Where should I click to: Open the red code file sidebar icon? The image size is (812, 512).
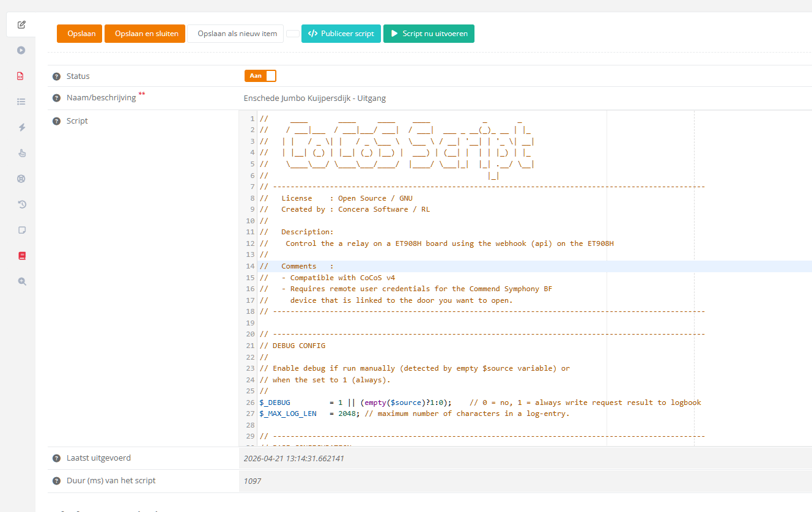[21, 76]
